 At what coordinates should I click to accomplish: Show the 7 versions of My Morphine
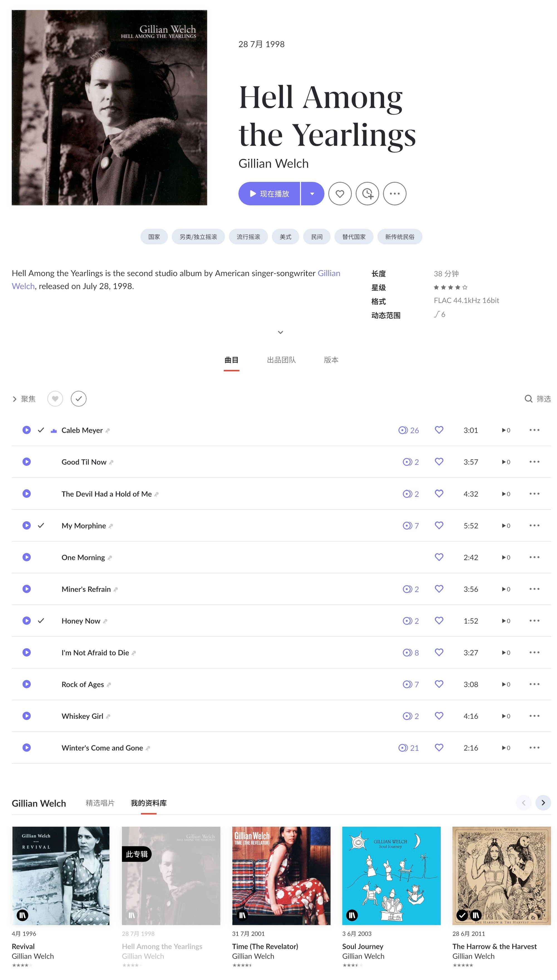(411, 526)
